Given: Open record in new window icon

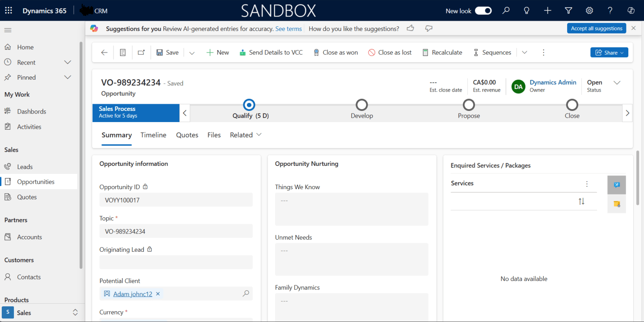Looking at the screenshot, I should click(x=141, y=52).
